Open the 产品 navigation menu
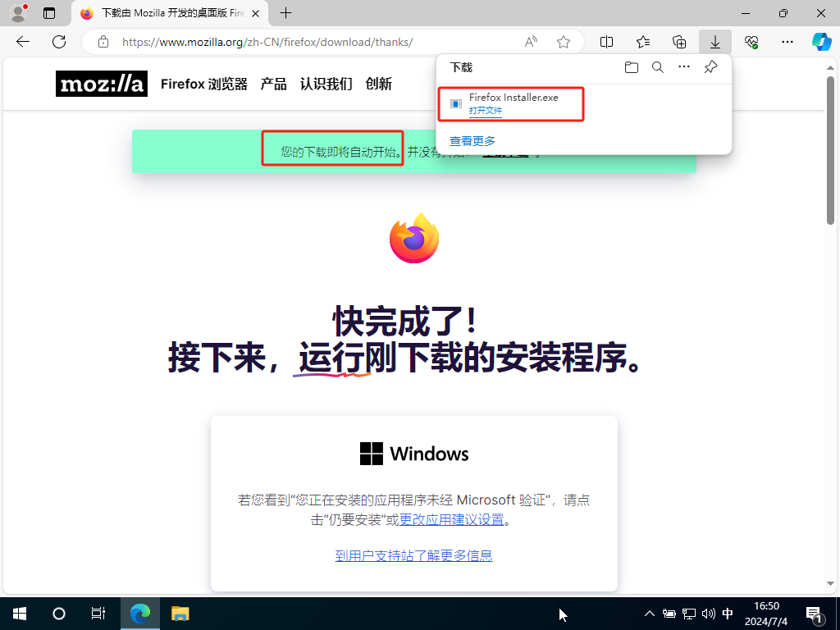Screen dimensions: 840x630 pyautogui.click(x=273, y=84)
